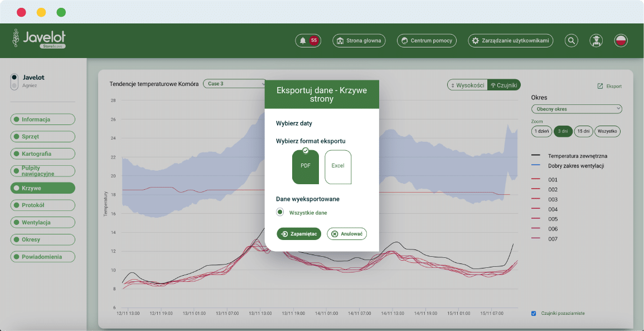Open Pulpity nawigacyjne menu item

[43, 171]
